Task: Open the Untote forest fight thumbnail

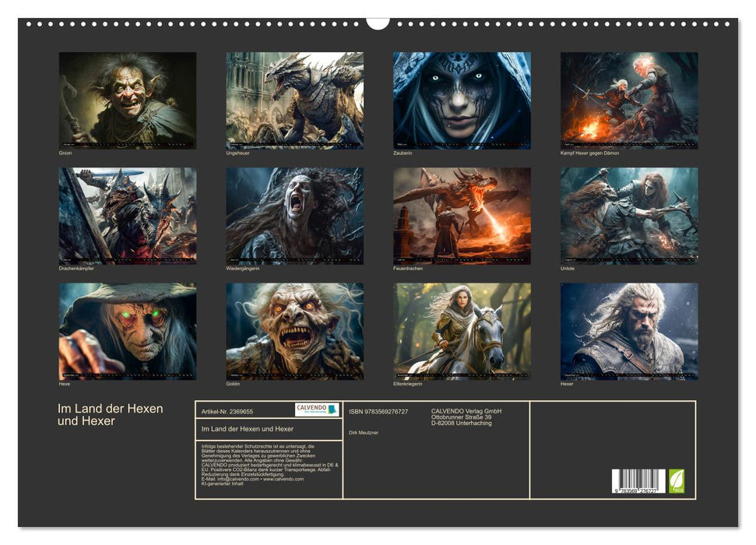Action: tap(629, 216)
